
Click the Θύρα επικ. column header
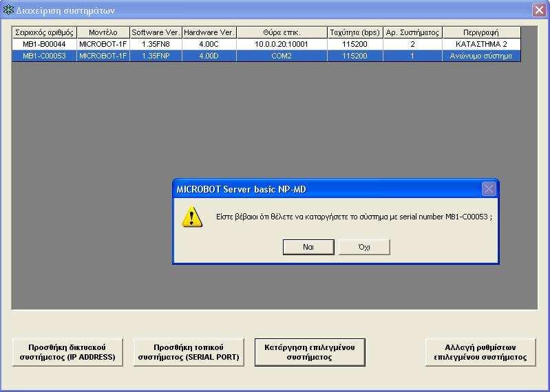point(282,32)
